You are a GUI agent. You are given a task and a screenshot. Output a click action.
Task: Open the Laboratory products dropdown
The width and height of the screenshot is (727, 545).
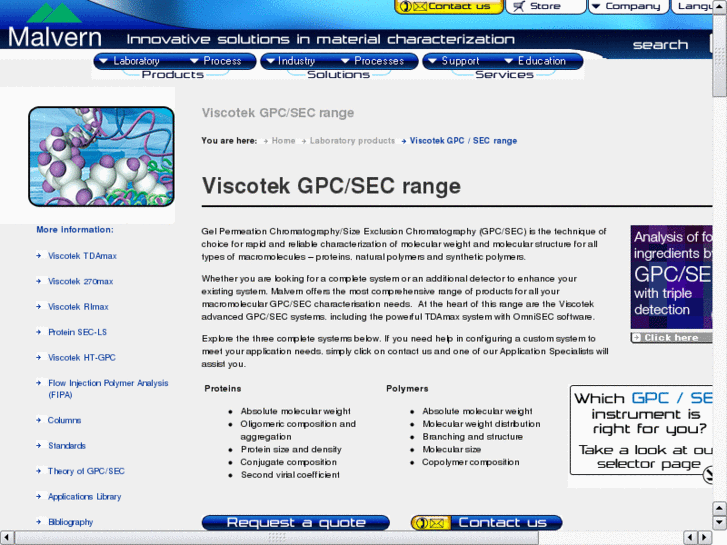pos(130,61)
